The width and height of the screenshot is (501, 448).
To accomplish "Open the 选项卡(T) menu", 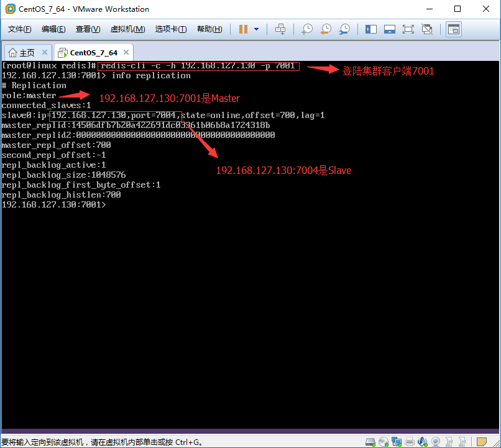I will pyautogui.click(x=171, y=29).
